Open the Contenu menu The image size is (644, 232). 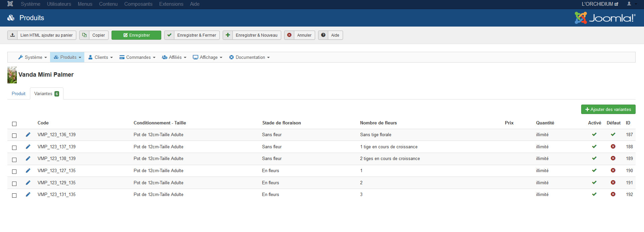pos(108,4)
